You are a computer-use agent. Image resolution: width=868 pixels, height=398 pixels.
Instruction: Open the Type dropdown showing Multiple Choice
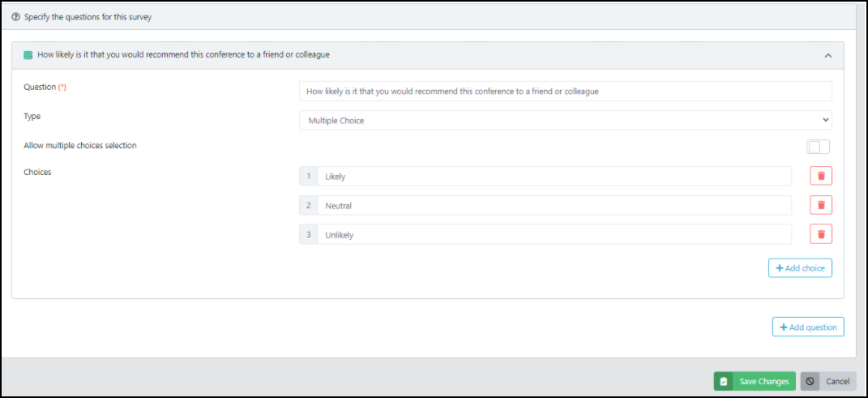(565, 120)
